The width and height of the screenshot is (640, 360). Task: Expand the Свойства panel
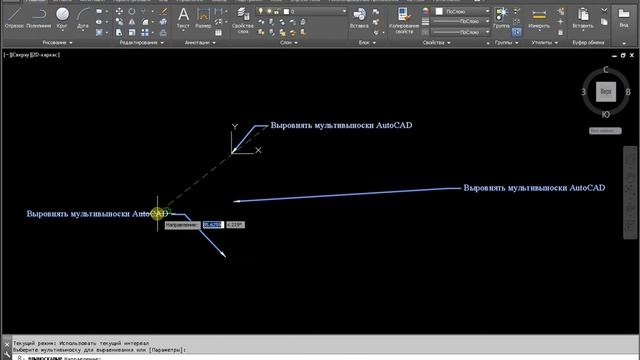[x=436, y=42]
